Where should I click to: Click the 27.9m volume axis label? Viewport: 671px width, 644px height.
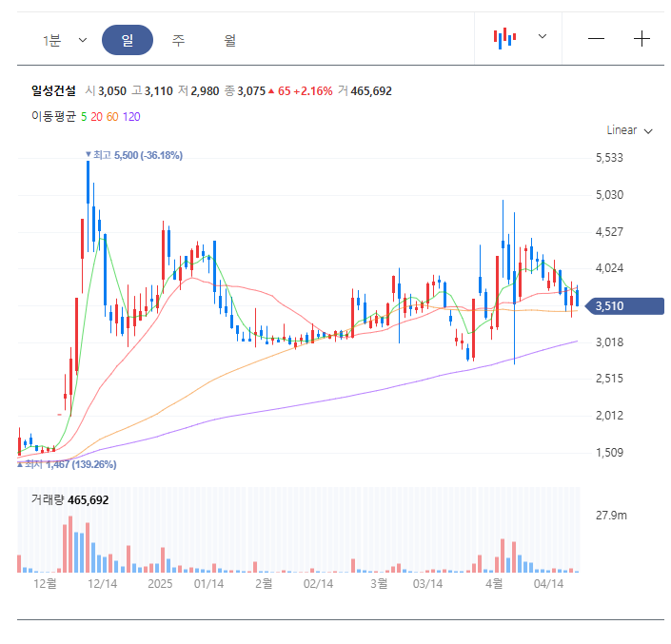click(611, 516)
